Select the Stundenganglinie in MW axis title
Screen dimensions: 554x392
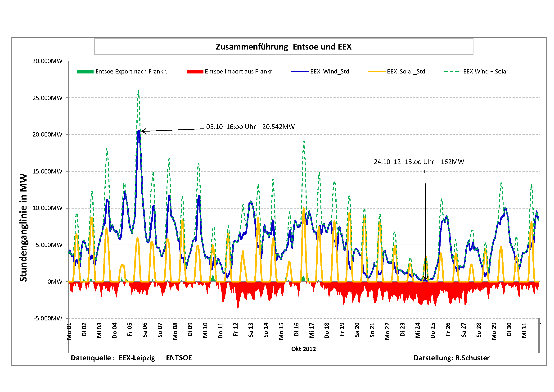pos(23,227)
